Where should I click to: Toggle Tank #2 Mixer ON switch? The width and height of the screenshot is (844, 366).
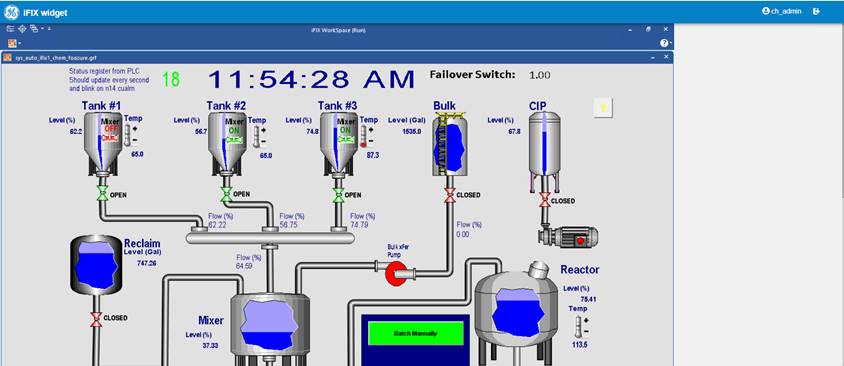coord(235,139)
